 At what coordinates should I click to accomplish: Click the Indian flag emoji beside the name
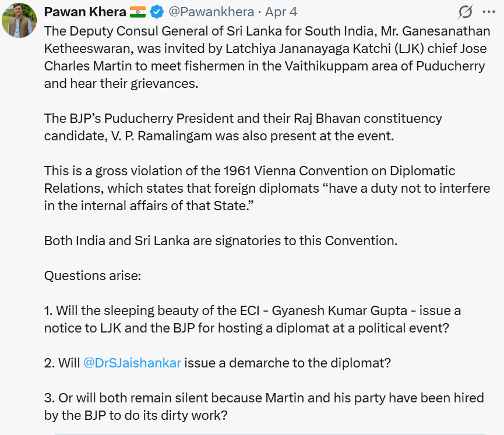(138, 11)
